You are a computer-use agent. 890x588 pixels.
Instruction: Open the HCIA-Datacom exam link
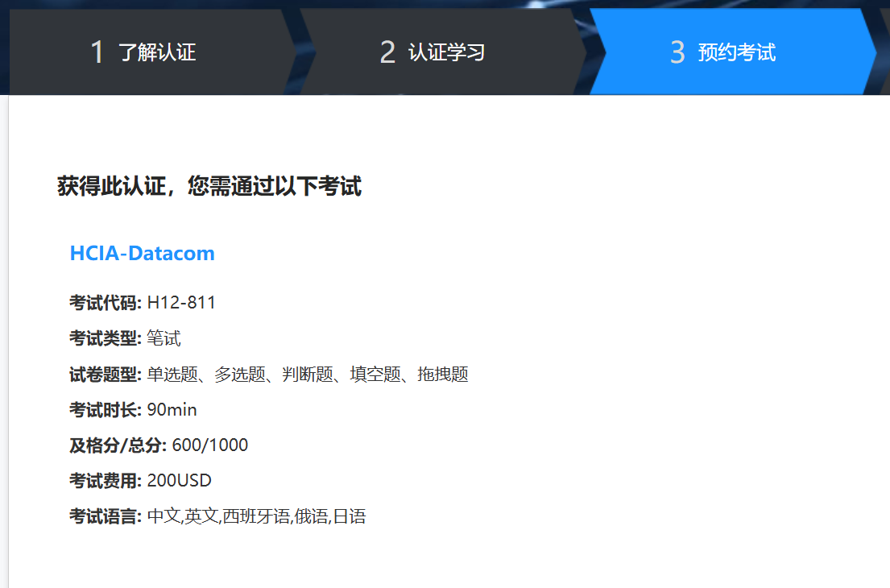pyautogui.click(x=142, y=253)
